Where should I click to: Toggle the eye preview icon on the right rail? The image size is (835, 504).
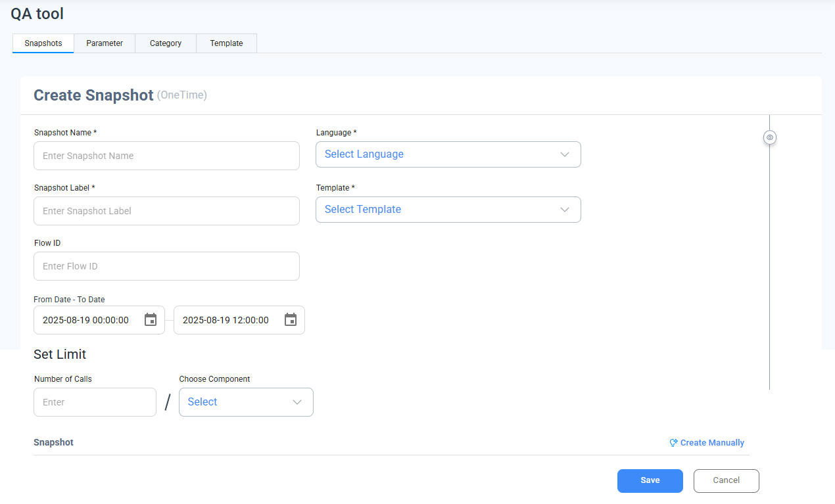click(x=770, y=137)
